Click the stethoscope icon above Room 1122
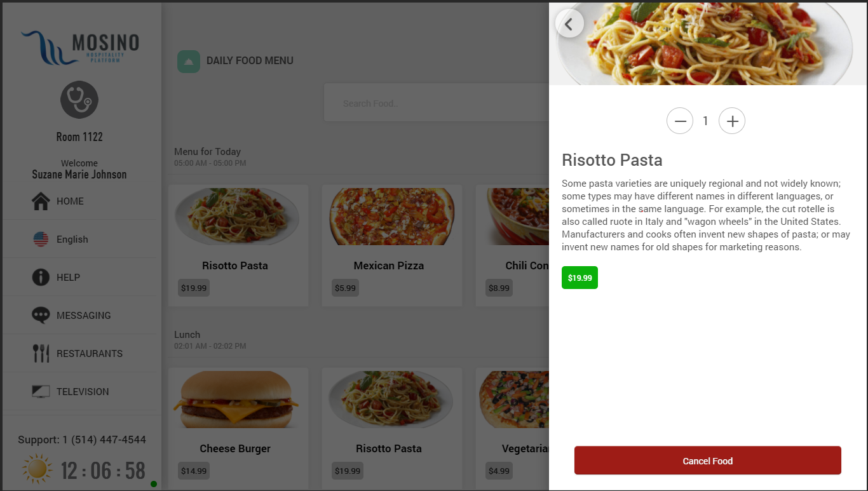This screenshot has height=491, width=868. tap(79, 100)
